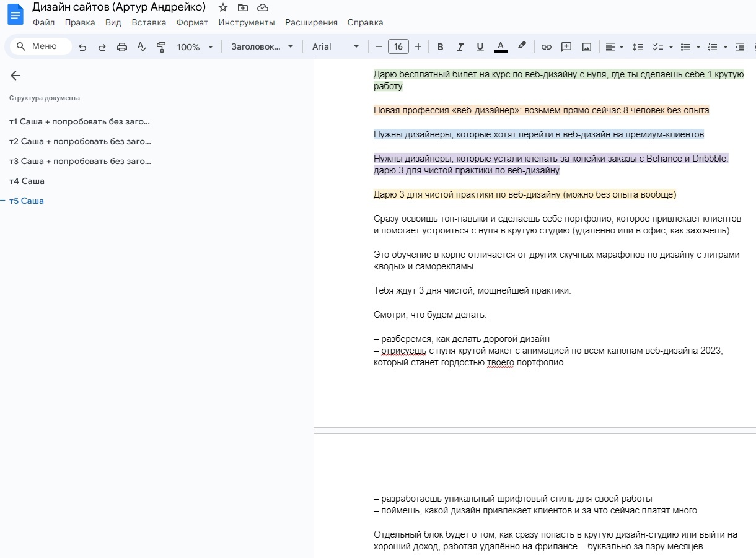This screenshot has height=558, width=756.
Task: Open the Формат menu
Action: (x=192, y=22)
